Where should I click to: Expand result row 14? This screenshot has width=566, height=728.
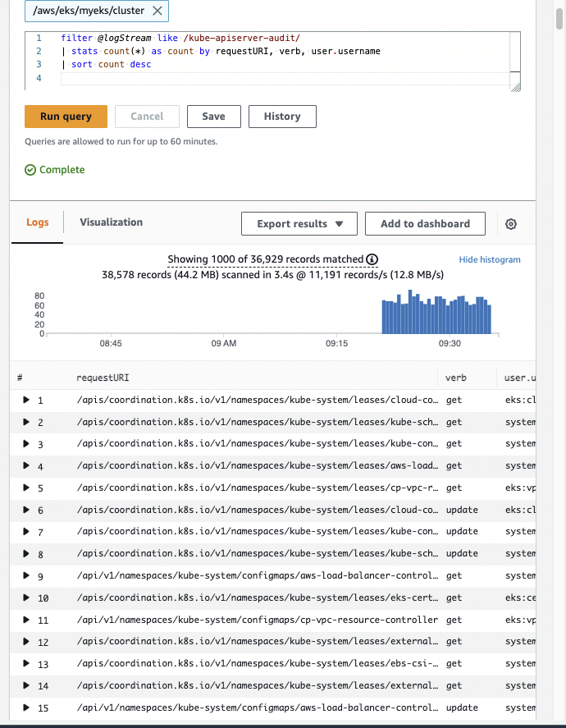pyautogui.click(x=26, y=685)
